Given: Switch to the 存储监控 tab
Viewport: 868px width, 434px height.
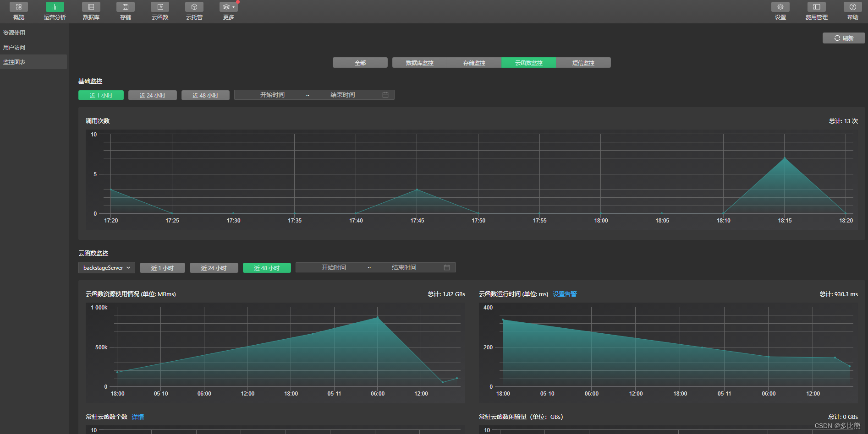Looking at the screenshot, I should [474, 63].
